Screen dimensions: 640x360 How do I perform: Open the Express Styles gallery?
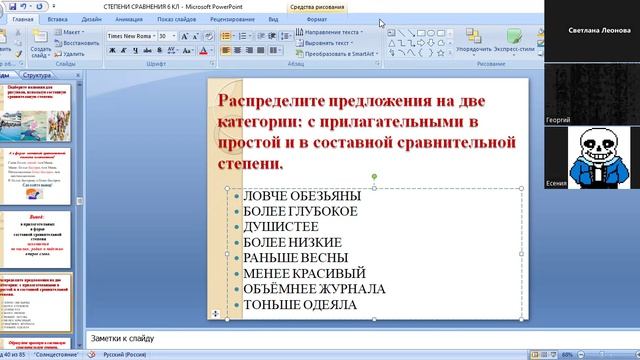pos(514,41)
